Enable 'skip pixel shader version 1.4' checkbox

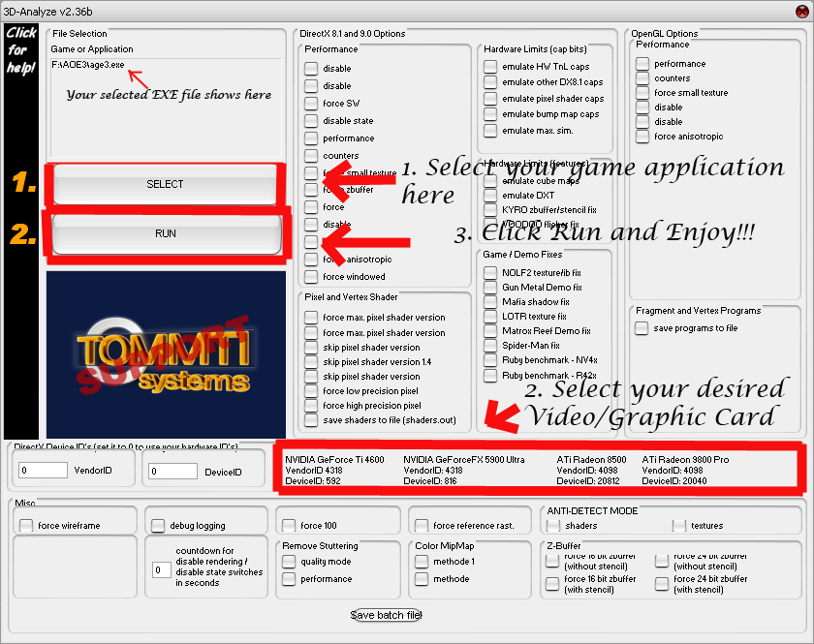311,361
